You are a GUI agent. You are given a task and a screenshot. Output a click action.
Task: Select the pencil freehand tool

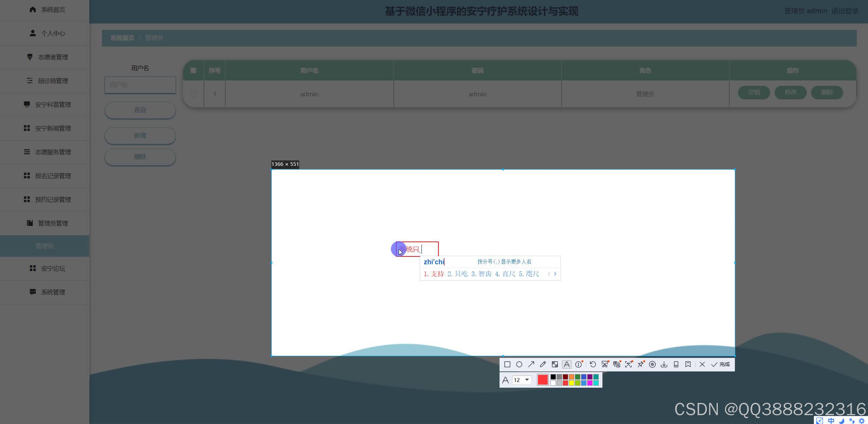543,364
